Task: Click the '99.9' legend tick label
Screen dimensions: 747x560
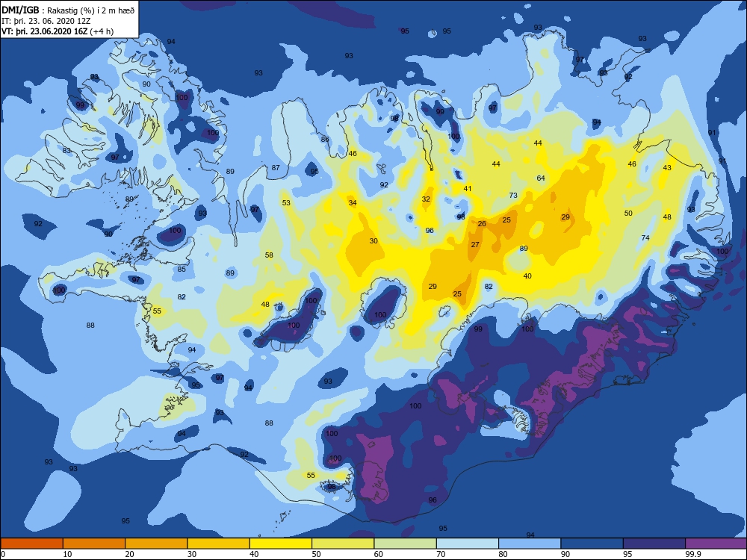Action: click(692, 554)
